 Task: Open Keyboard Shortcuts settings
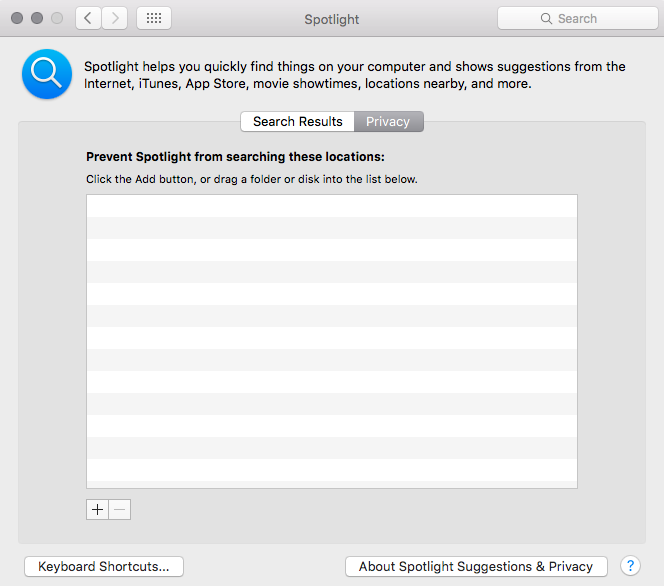(x=104, y=567)
